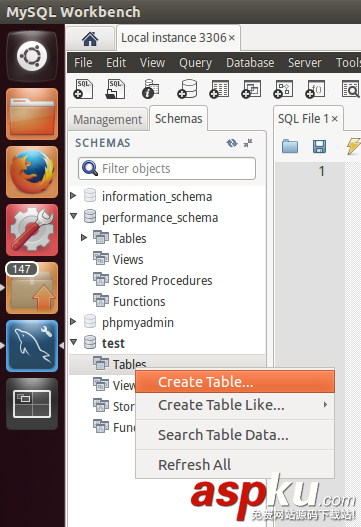Click the Filter objects search field

click(x=167, y=168)
